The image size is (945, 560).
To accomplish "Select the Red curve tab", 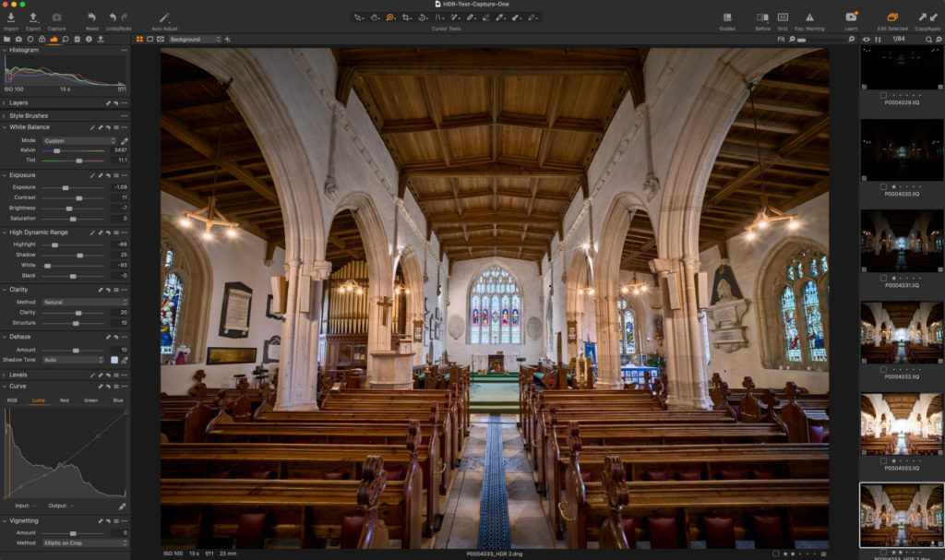I will (x=65, y=400).
